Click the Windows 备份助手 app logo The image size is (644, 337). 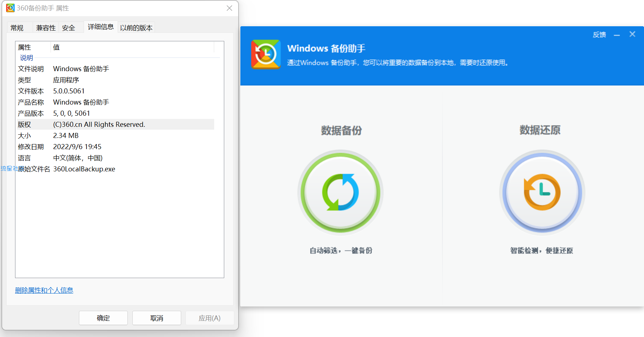point(265,55)
